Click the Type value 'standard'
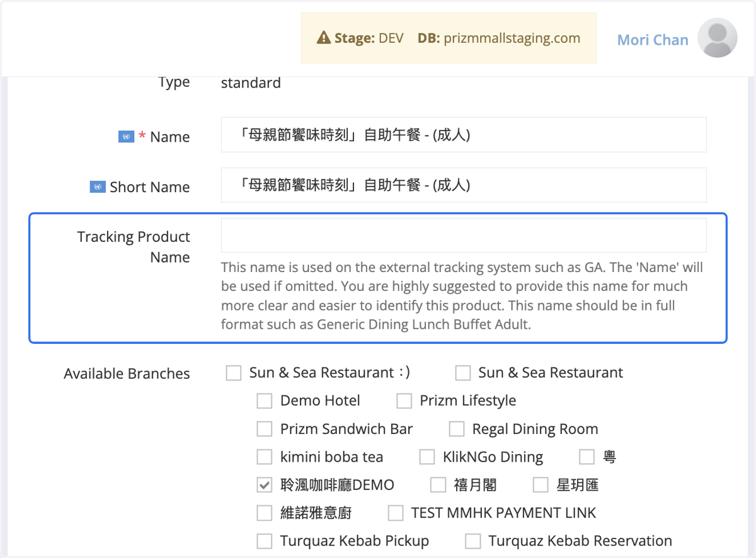756x558 pixels. [x=251, y=83]
